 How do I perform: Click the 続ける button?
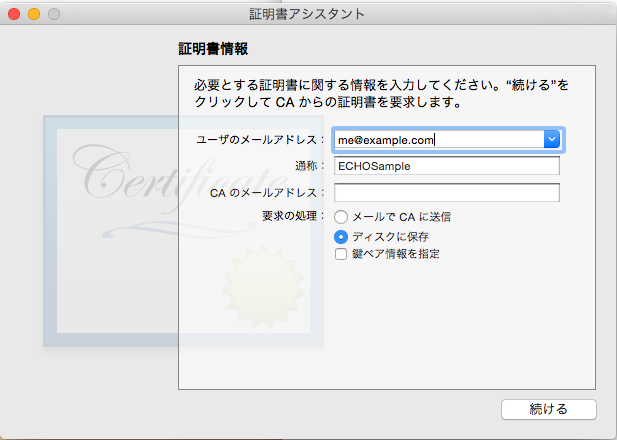pyautogui.click(x=549, y=409)
